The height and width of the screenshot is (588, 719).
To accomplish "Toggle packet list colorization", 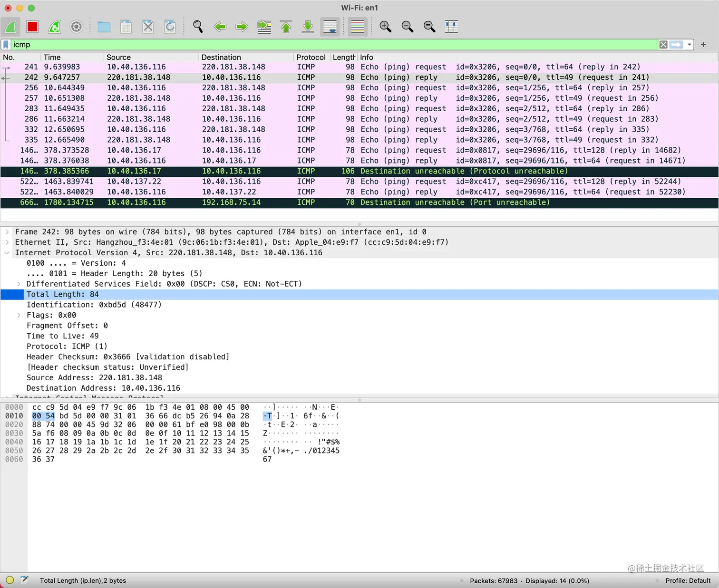I will (x=358, y=27).
